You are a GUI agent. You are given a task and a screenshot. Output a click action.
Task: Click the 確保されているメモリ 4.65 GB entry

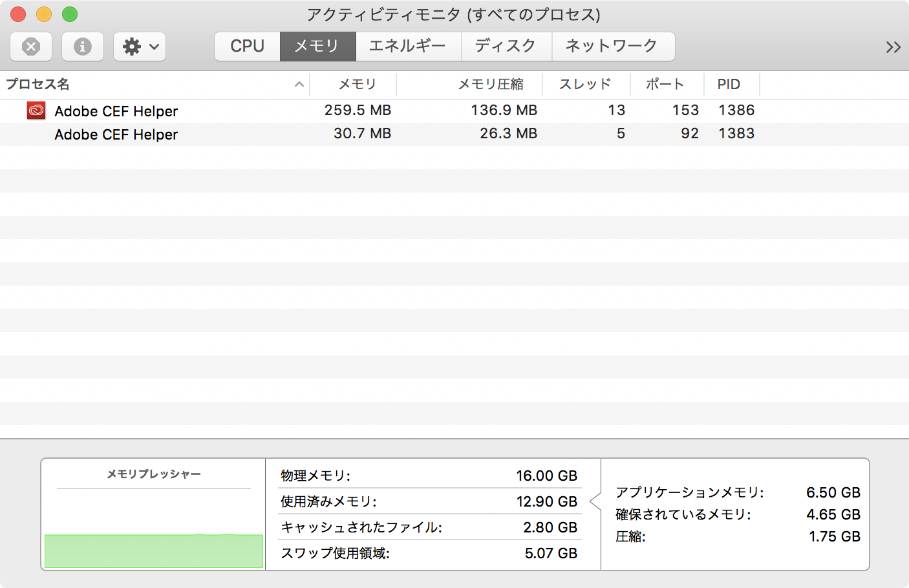click(x=738, y=514)
